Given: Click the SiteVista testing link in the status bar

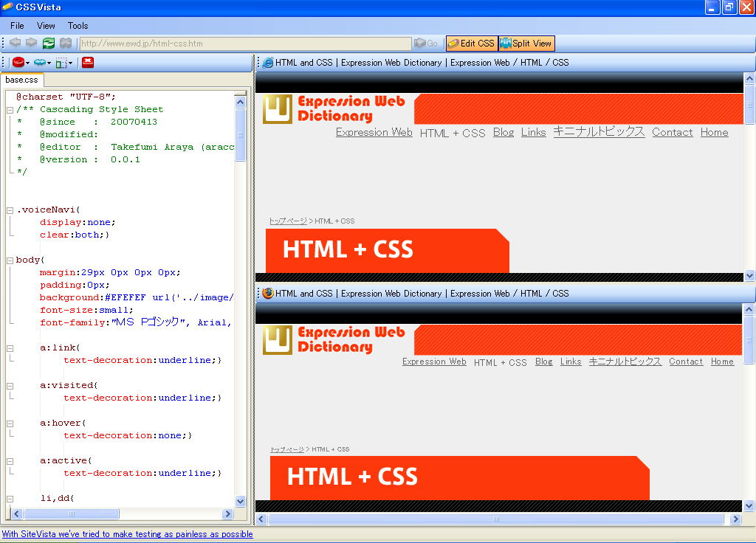Looking at the screenshot, I should pos(127,534).
